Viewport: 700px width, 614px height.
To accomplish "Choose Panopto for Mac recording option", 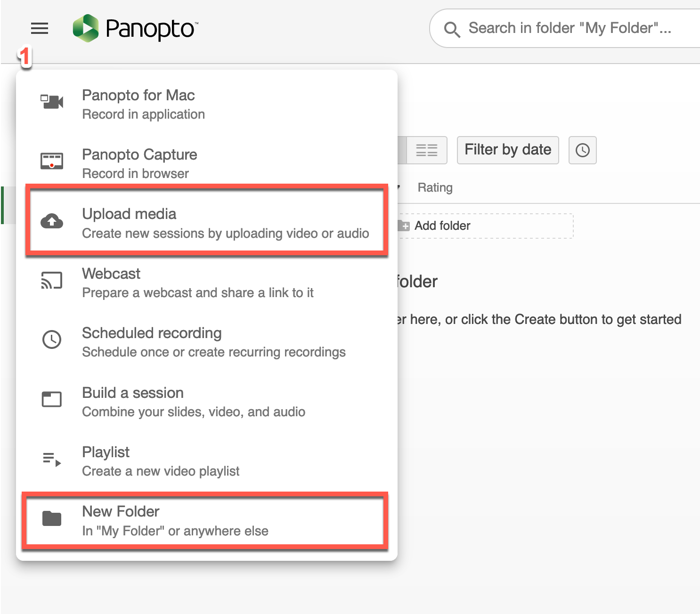I will (207, 104).
